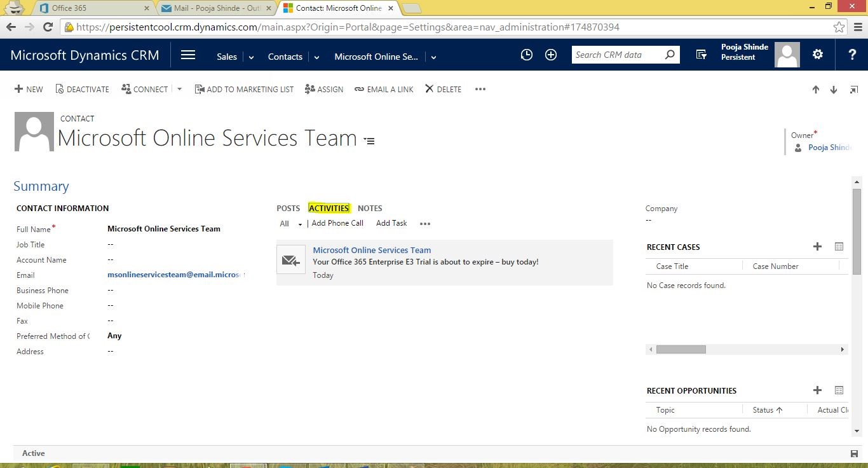Open the Help question mark
The width and height of the screenshot is (868, 468).
coord(852,55)
